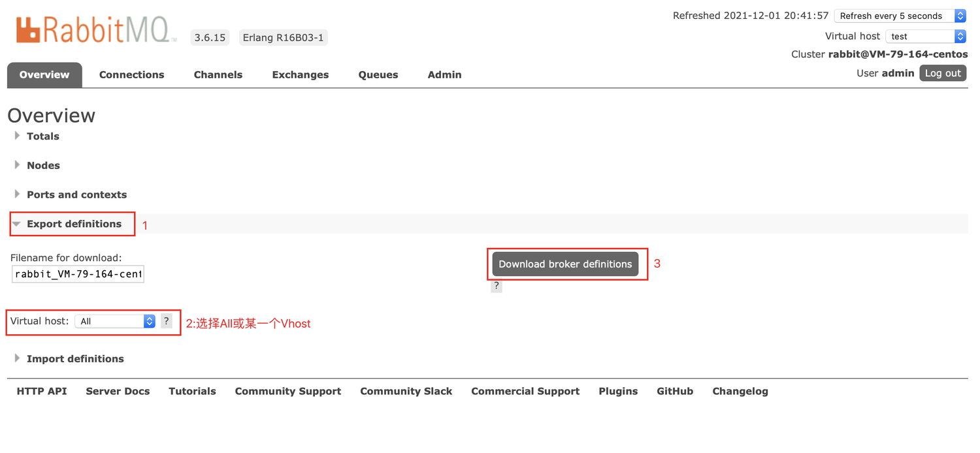The height and width of the screenshot is (453, 980).
Task: Click the Overview page heading
Action: (x=52, y=116)
